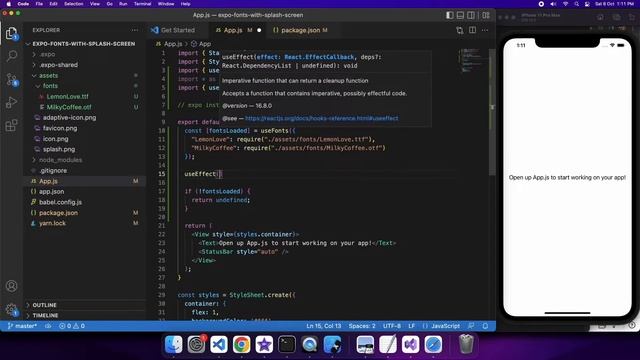
Task: Open yarn.lock file
Action: pos(52,223)
